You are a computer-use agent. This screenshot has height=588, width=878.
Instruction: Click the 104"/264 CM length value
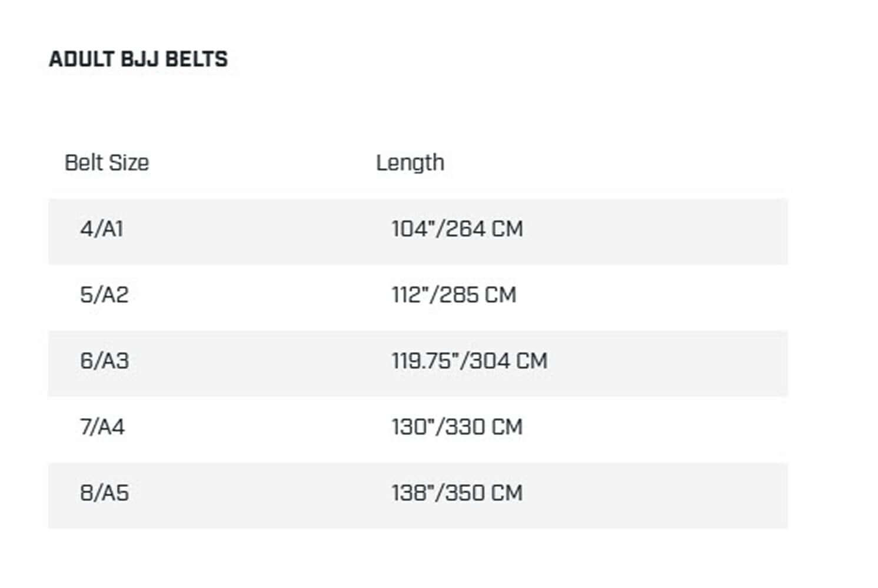[x=457, y=229]
